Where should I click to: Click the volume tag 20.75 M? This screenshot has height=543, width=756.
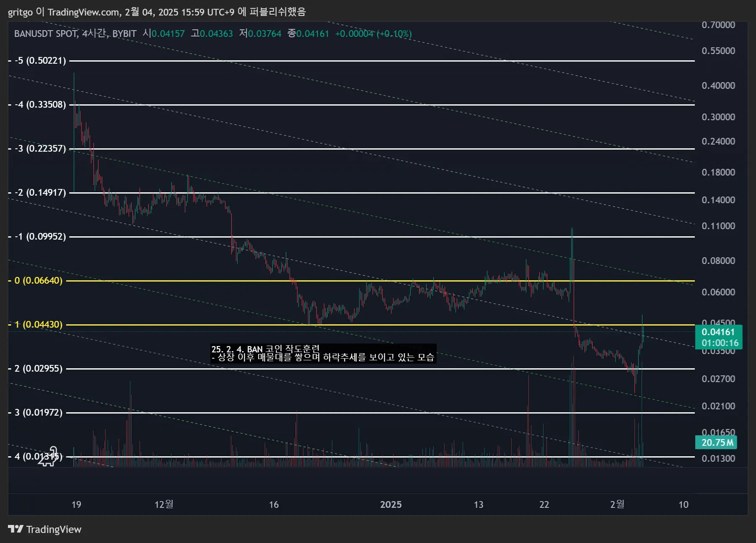click(x=716, y=442)
